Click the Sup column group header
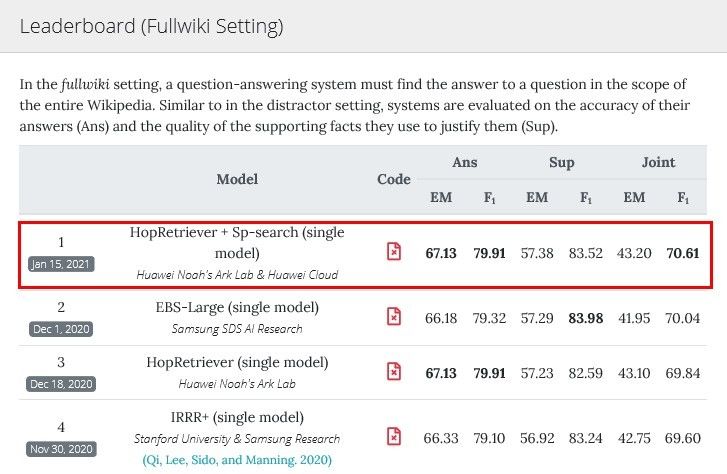Image resolution: width=727 pixels, height=474 pixels. pos(561,162)
